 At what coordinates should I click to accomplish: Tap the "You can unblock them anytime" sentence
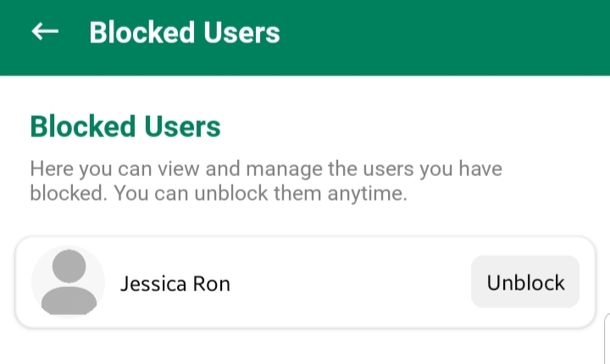click(x=261, y=193)
